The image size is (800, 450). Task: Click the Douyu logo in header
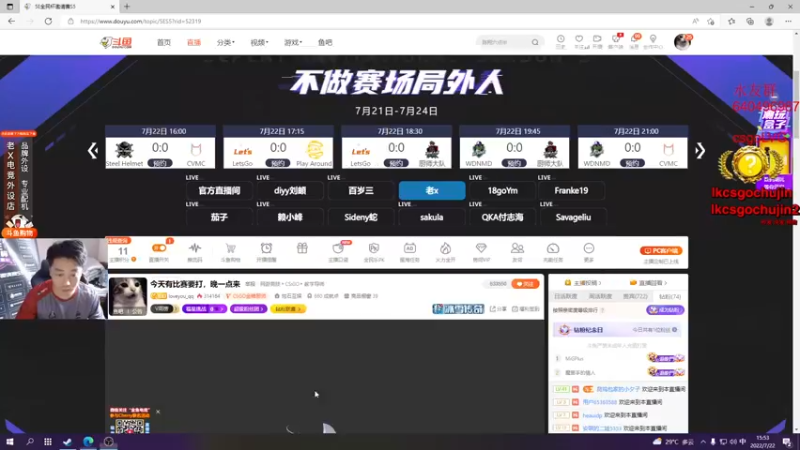(x=116, y=42)
